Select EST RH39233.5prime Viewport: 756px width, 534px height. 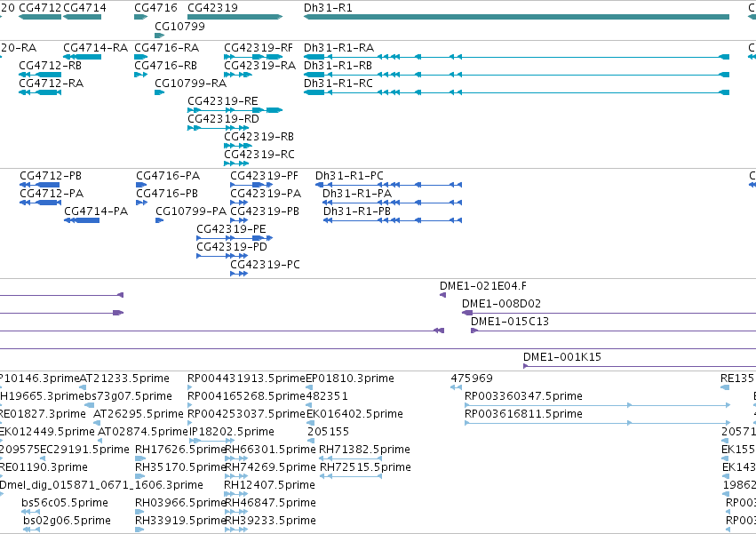270,521
